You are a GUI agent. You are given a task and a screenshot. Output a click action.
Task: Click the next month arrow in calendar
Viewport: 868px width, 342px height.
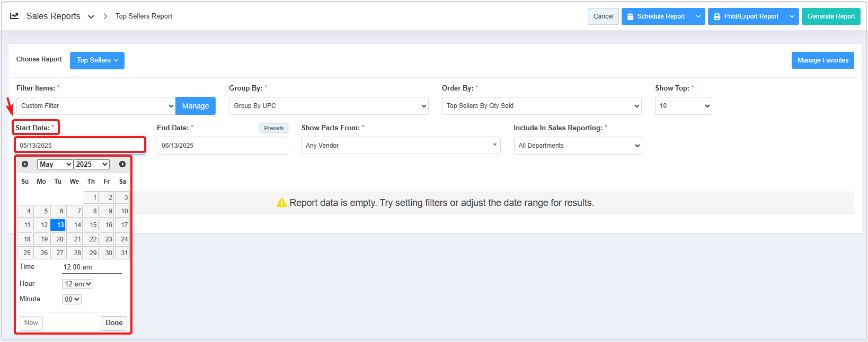click(122, 164)
